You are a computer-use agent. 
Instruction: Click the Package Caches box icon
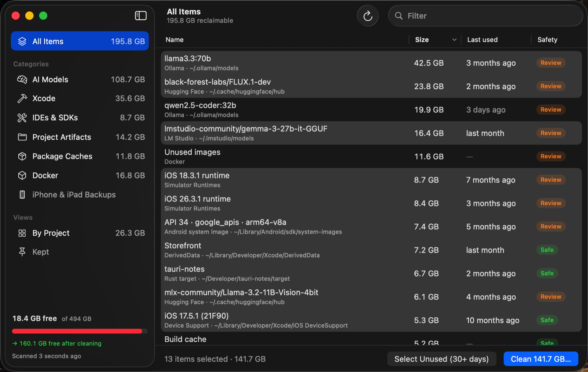(22, 156)
